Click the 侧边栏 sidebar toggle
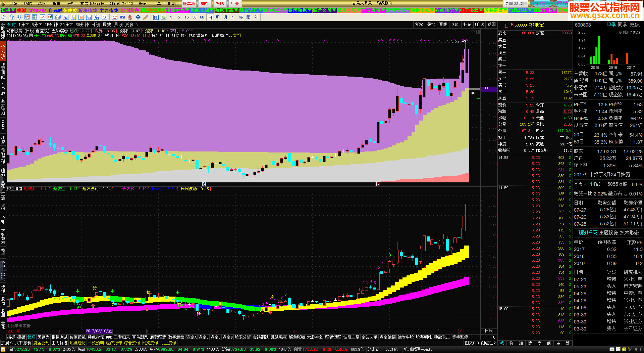This screenshot has width=644, height=353. point(488,343)
